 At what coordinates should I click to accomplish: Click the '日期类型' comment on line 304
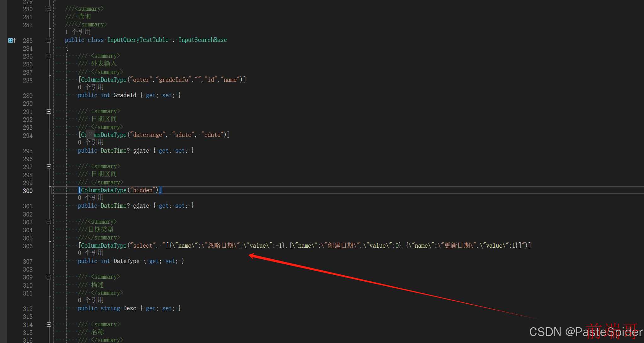click(101, 229)
